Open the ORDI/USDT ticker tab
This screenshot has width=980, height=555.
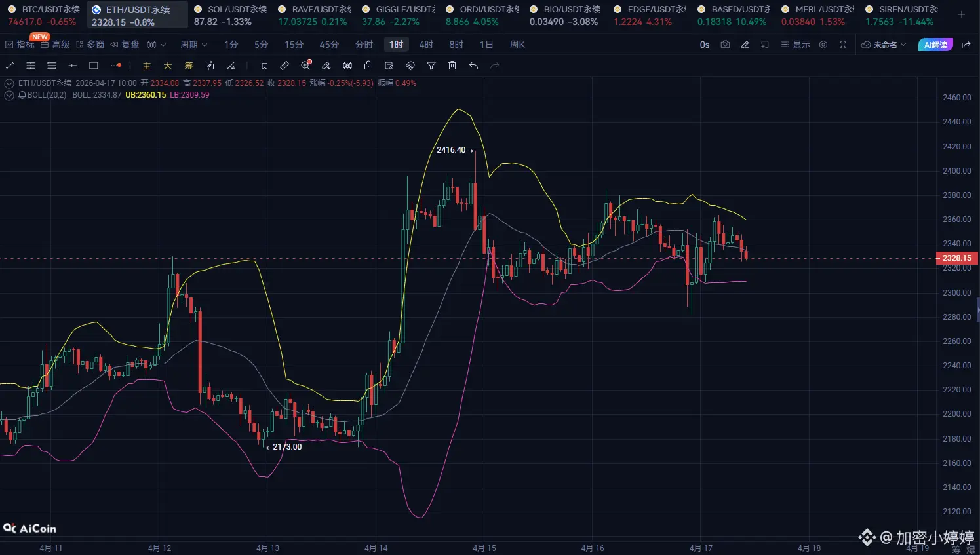pyautogui.click(x=481, y=15)
